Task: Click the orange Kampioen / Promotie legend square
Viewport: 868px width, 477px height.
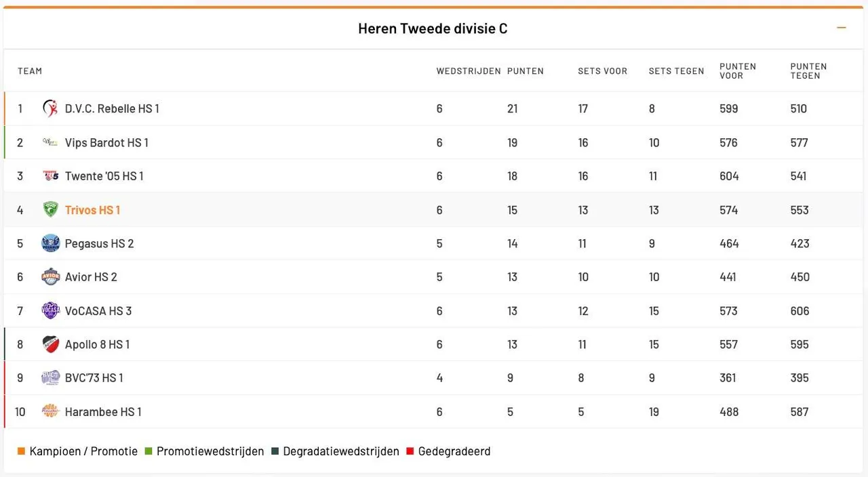Action: (x=22, y=451)
